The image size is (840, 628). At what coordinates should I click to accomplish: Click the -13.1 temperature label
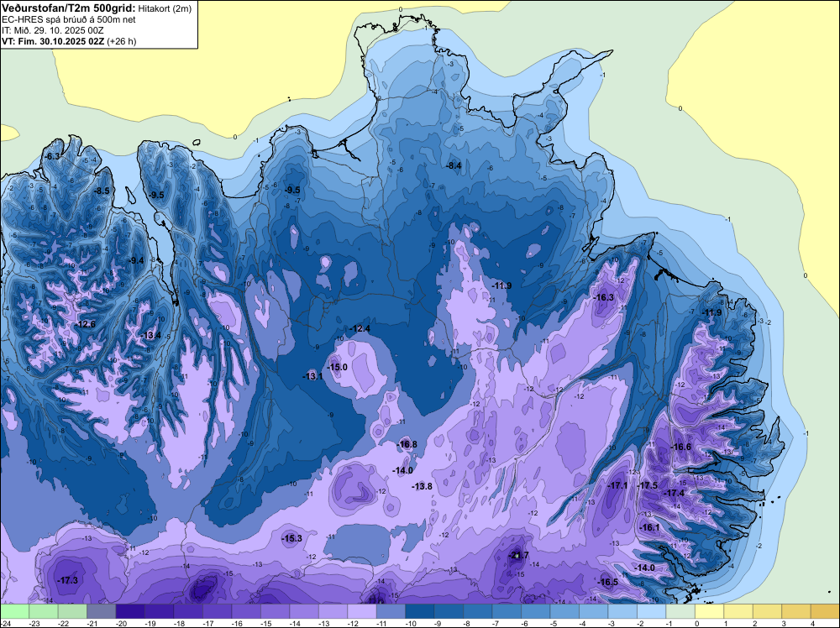pyautogui.click(x=312, y=376)
